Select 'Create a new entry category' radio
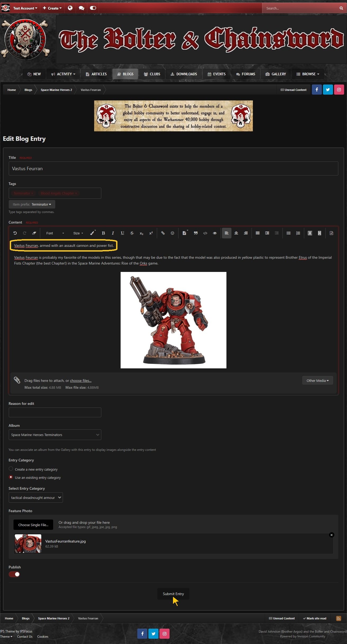The image size is (347, 644). (11, 469)
